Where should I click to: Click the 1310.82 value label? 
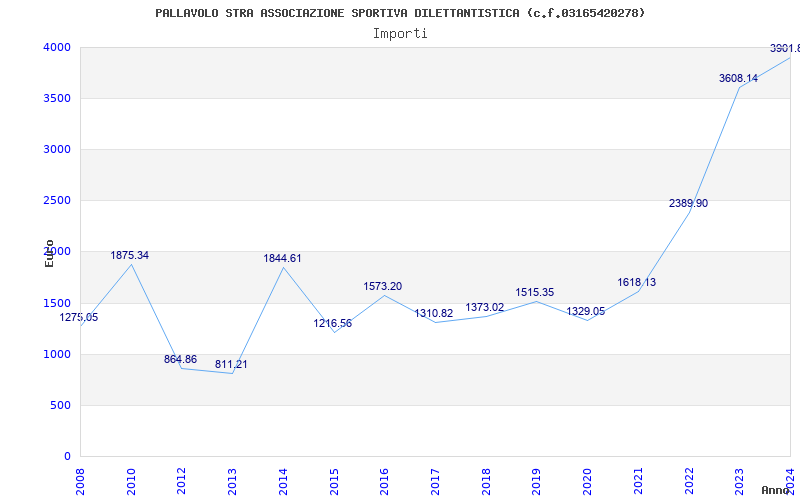click(x=433, y=314)
